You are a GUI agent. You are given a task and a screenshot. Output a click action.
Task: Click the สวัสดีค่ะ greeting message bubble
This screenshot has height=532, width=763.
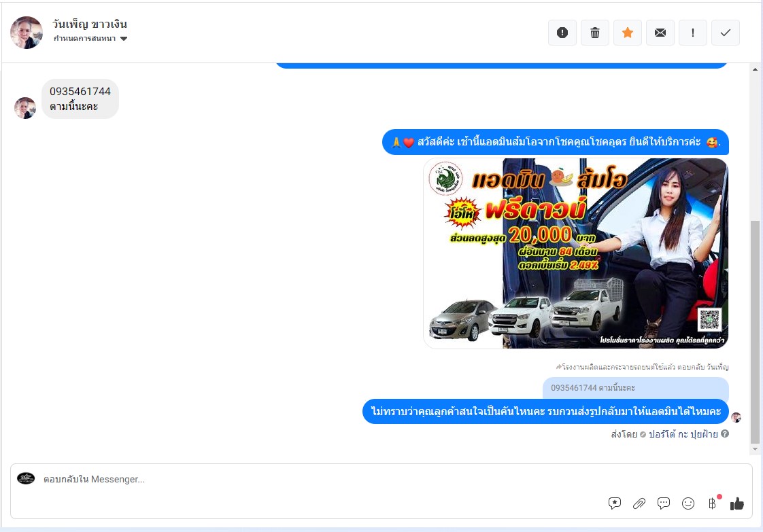(x=555, y=142)
